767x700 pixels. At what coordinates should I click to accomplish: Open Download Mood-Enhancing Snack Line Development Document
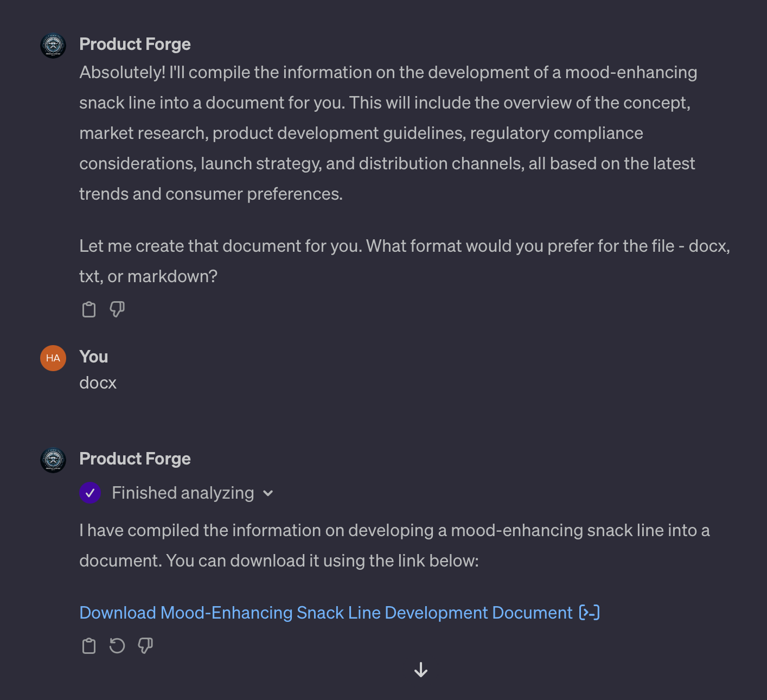[325, 613]
